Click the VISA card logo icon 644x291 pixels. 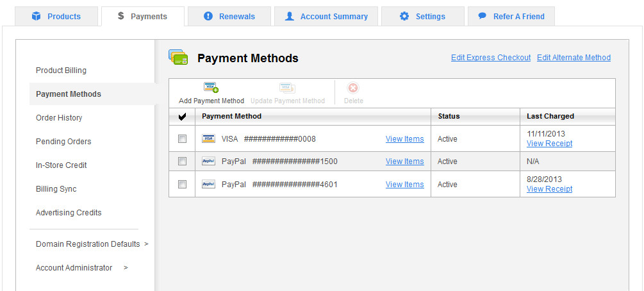click(208, 138)
